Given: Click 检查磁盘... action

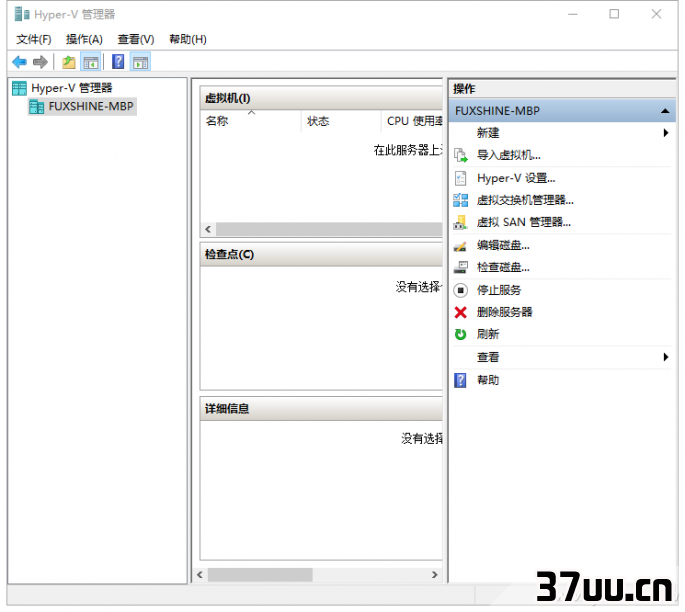Looking at the screenshot, I should click(503, 267).
